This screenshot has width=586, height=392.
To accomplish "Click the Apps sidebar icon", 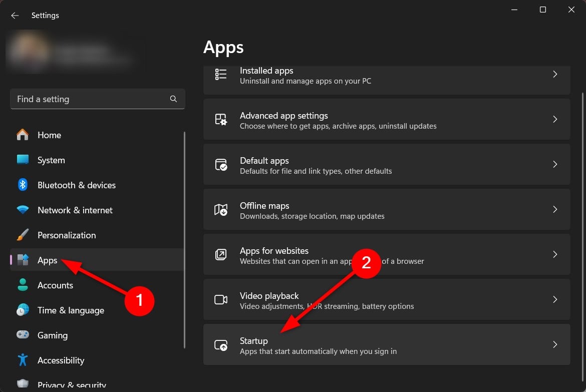I will pyautogui.click(x=23, y=260).
